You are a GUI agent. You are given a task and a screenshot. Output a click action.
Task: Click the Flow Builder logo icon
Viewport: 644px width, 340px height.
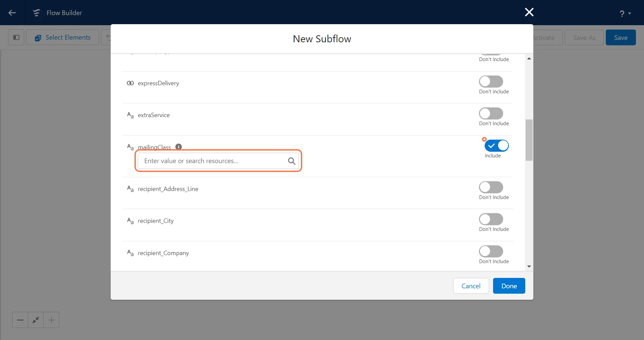36,13
